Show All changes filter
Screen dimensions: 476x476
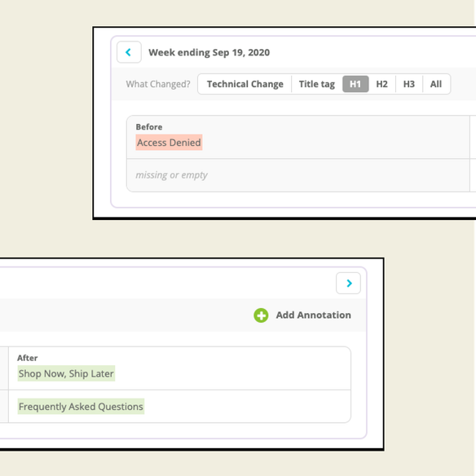click(436, 84)
